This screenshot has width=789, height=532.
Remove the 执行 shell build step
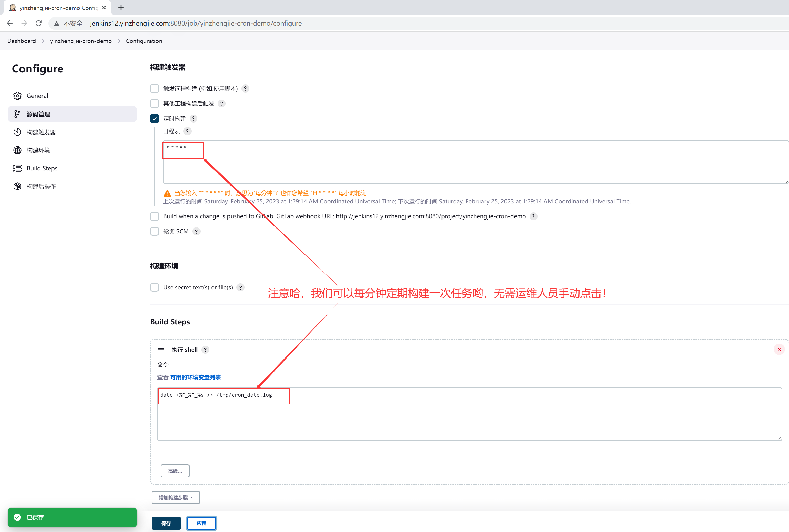tap(779, 349)
